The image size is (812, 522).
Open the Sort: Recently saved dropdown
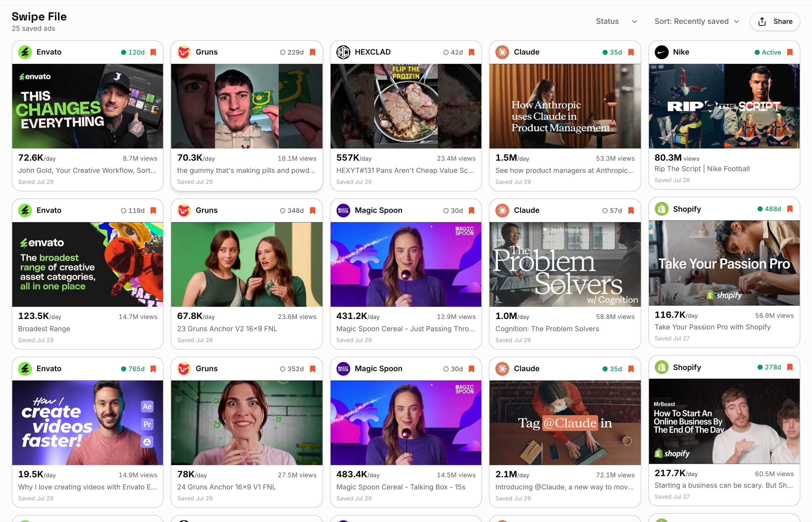[696, 21]
